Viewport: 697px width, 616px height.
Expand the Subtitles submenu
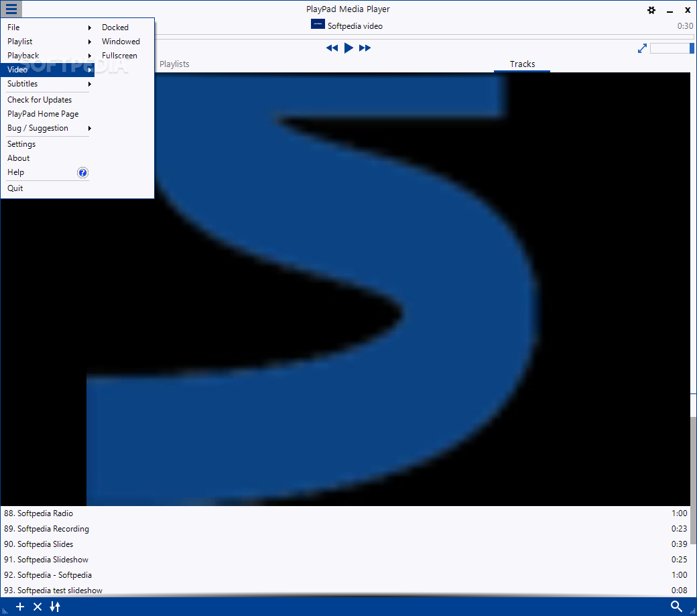click(x=48, y=84)
